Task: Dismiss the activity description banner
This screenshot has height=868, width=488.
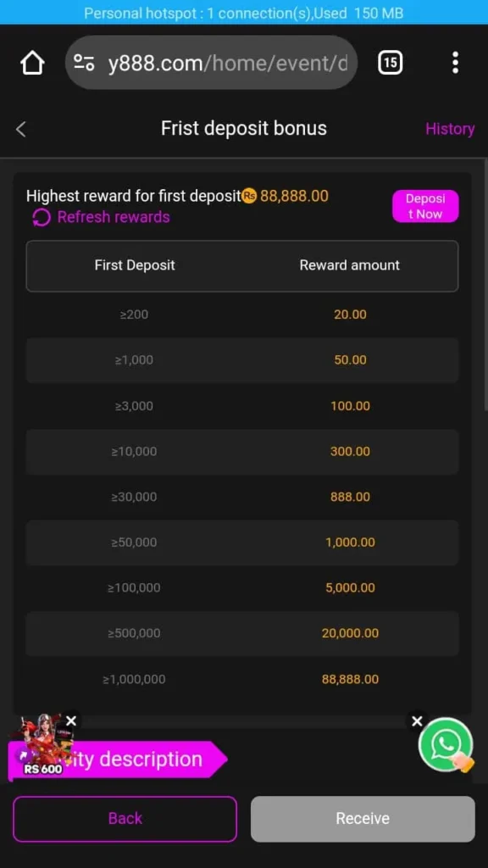Action: (x=71, y=721)
